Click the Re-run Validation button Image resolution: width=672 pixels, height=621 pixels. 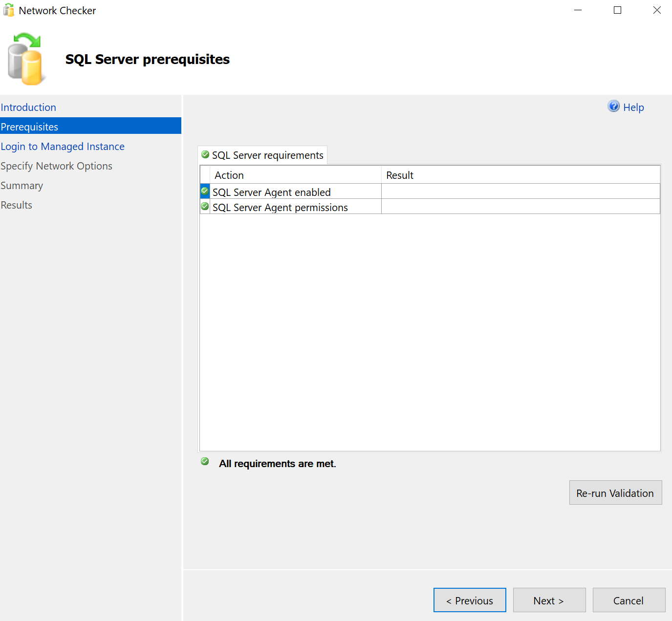(615, 493)
